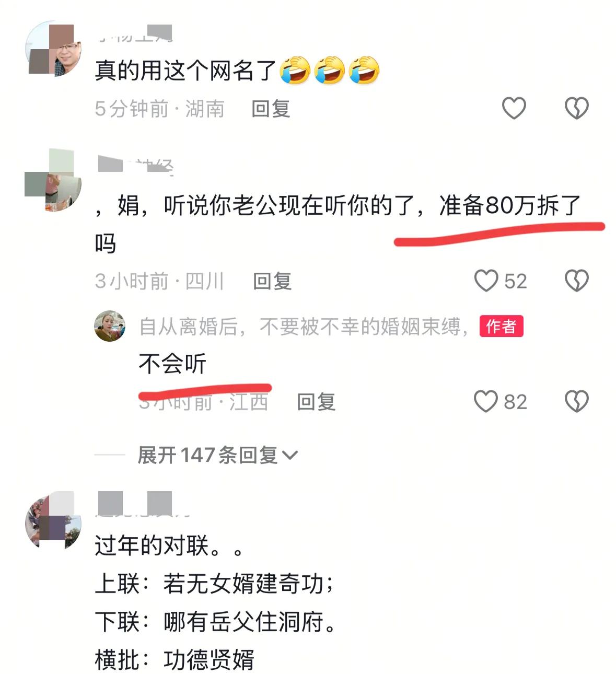Like the 真的用这个网名了 comment
Screen dimensions: 616x674
(x=514, y=108)
